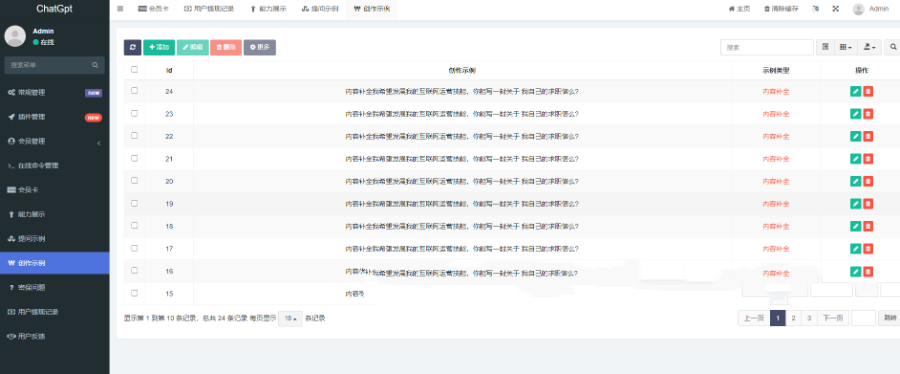Delete row 23 with red trash icon
900x374 pixels.
(x=868, y=114)
